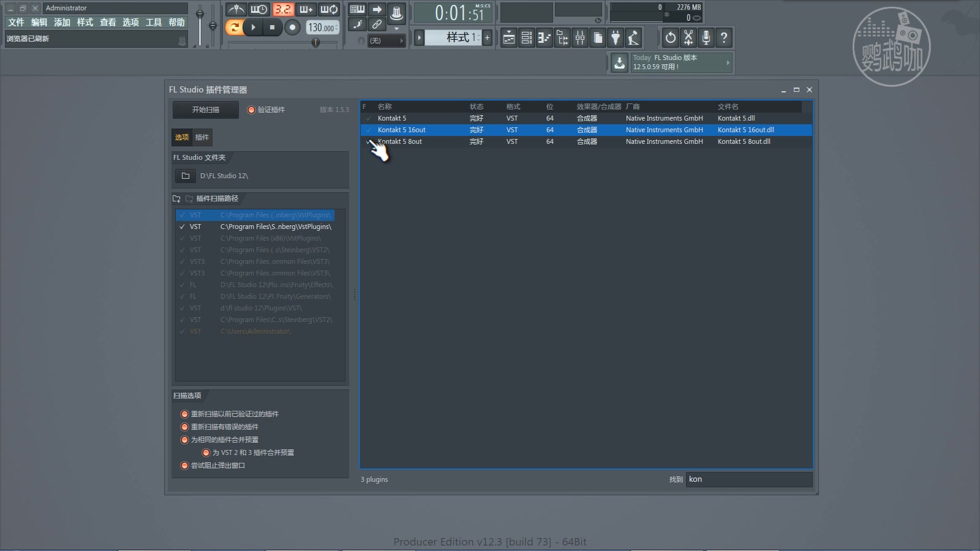The height and width of the screenshot is (551, 980).
Task: Click the scissors edit tool icon
Action: pos(689,38)
